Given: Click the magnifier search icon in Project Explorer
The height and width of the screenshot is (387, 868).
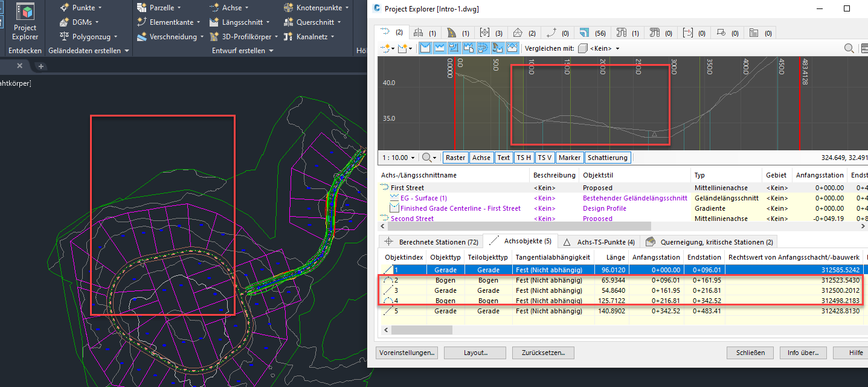Looking at the screenshot, I should (849, 48).
